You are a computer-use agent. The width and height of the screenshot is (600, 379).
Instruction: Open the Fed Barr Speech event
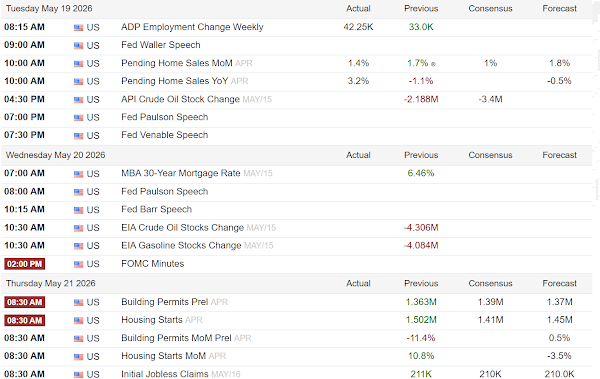[156, 209]
